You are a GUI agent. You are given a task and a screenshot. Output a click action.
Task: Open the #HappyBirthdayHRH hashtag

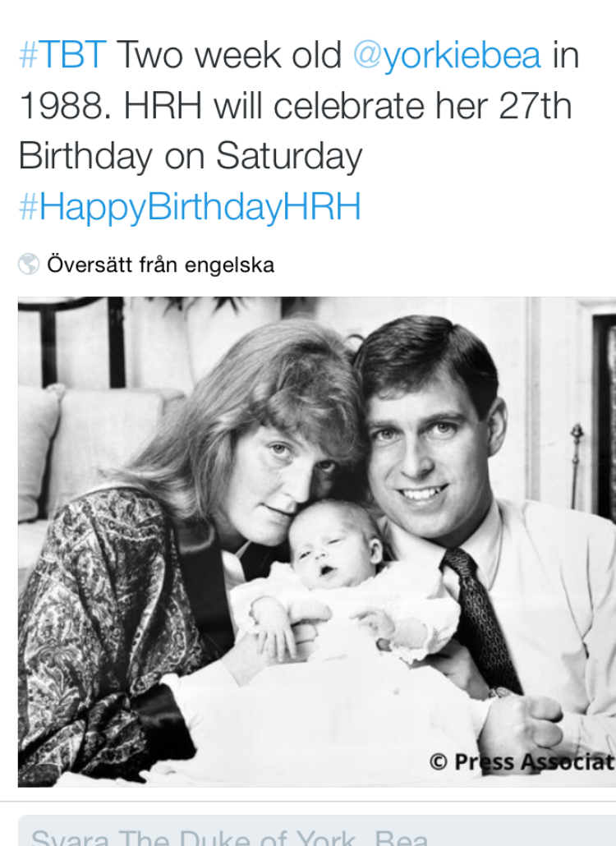[190, 207]
